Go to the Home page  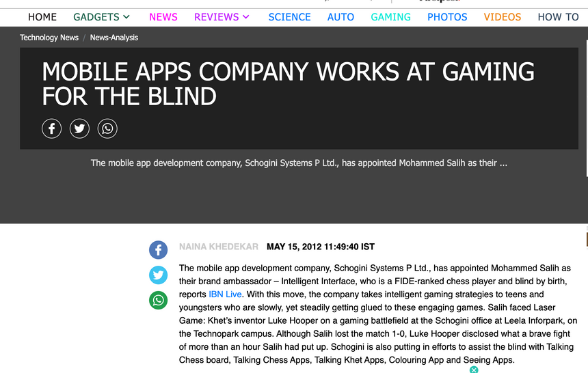pyautogui.click(x=42, y=17)
